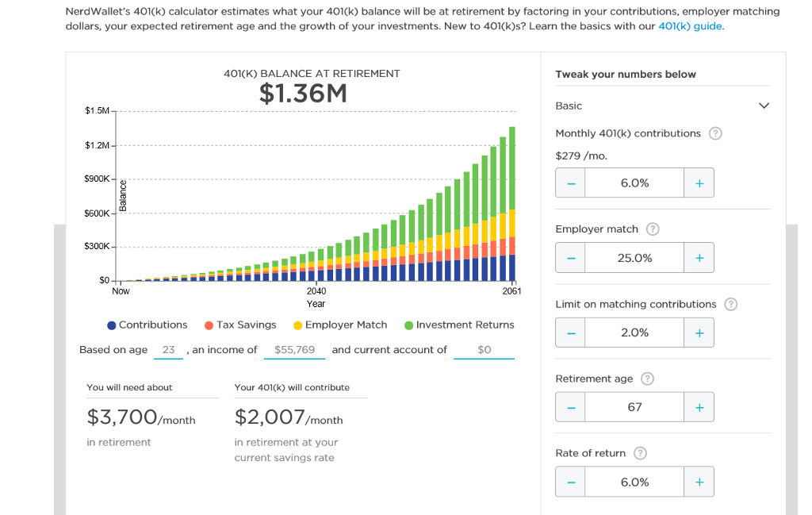Decrease Rate of return with the minus button

pyautogui.click(x=570, y=481)
